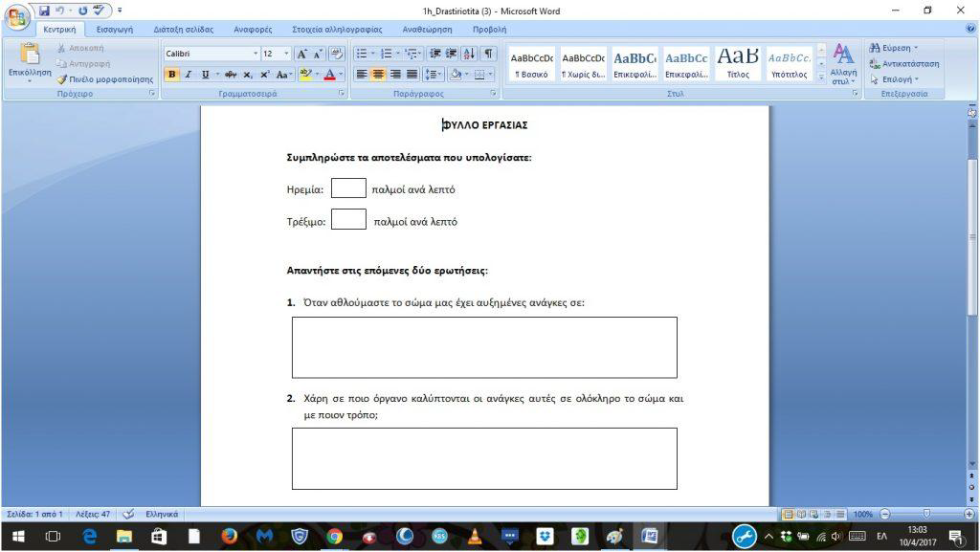980x552 pixels.
Task: Toggle bold formatting
Action: coord(172,75)
